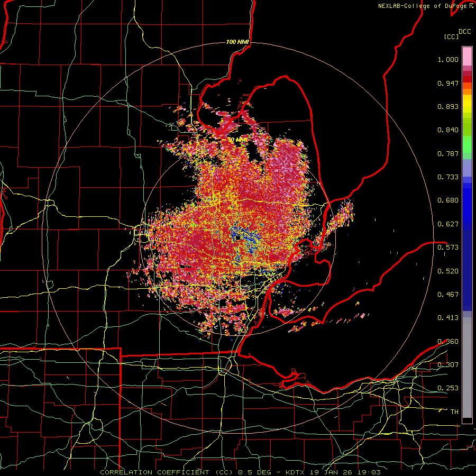Click the 0.307 value on the color scale
476x476 pixels.
448,364
